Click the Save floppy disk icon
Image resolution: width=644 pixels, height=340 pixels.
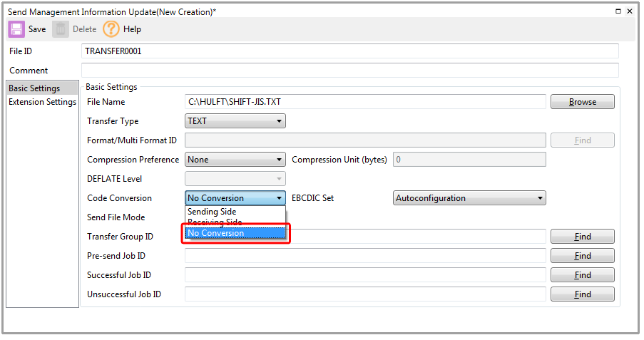[x=16, y=29]
